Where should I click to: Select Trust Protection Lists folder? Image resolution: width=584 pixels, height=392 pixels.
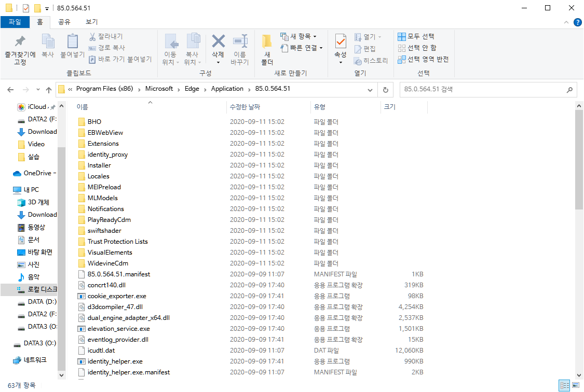click(113, 242)
